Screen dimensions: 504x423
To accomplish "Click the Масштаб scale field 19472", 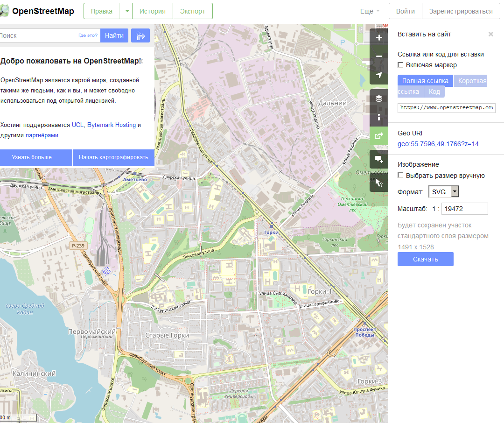I will [x=465, y=209].
